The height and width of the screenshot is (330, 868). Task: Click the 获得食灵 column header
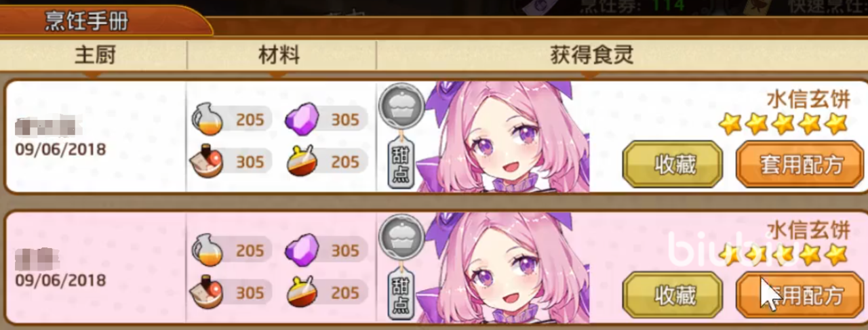592,55
